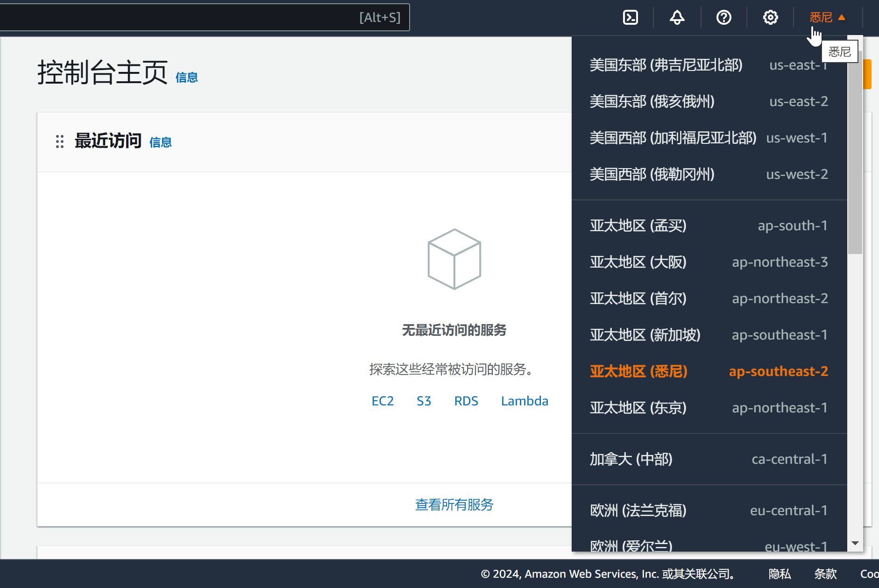
Task: Collapse the 悉尼 region dropdown
Action: (827, 18)
